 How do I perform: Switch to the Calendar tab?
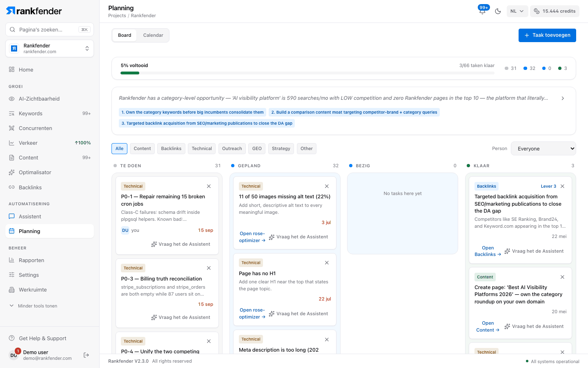[153, 35]
